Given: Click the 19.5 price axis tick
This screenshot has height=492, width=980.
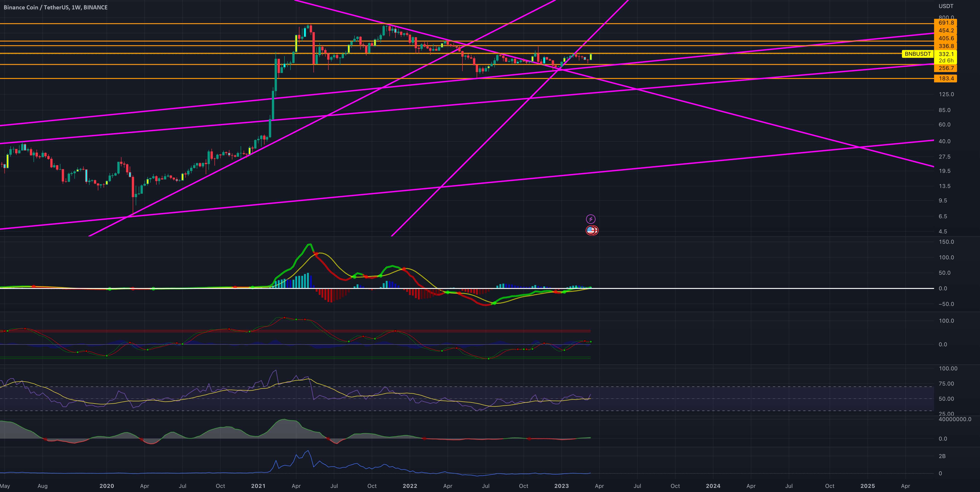Looking at the screenshot, I should point(944,171).
